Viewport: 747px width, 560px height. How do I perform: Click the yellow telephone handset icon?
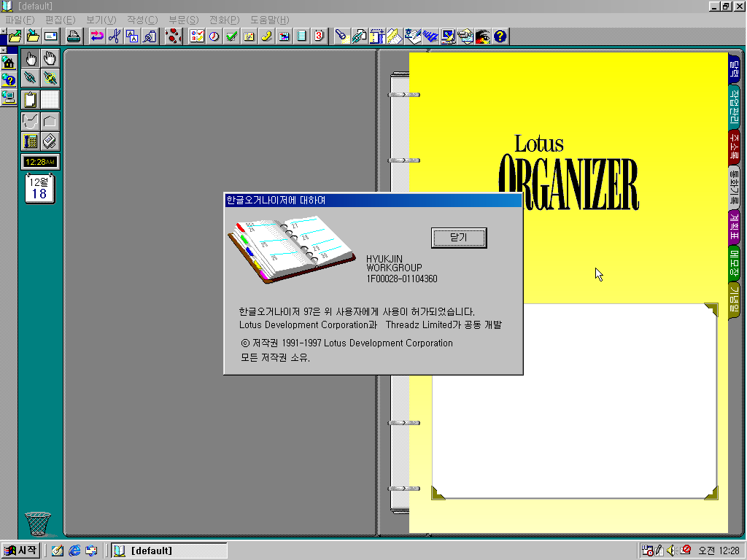266,36
